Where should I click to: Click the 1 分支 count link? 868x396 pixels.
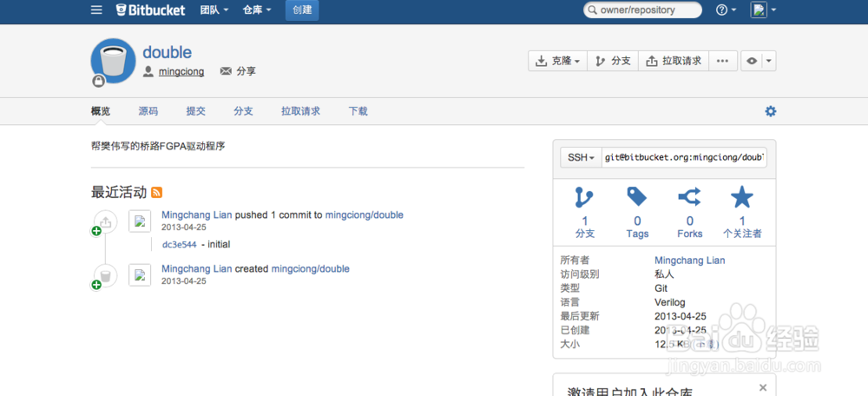coord(584,227)
